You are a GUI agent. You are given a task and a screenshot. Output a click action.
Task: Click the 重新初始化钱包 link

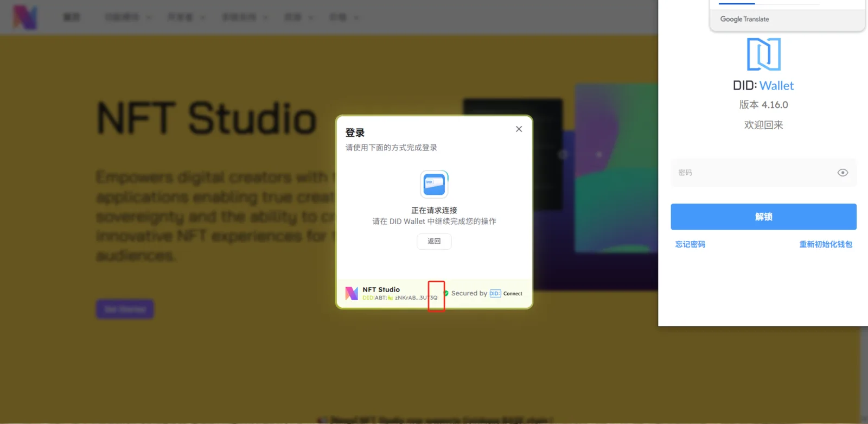pos(826,244)
